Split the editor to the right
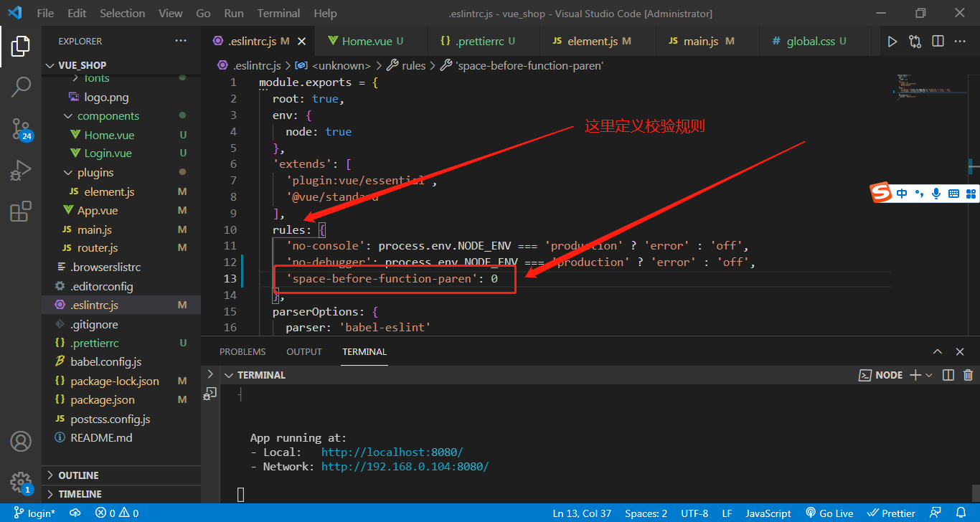Viewport: 980px width, 522px height. (938, 42)
